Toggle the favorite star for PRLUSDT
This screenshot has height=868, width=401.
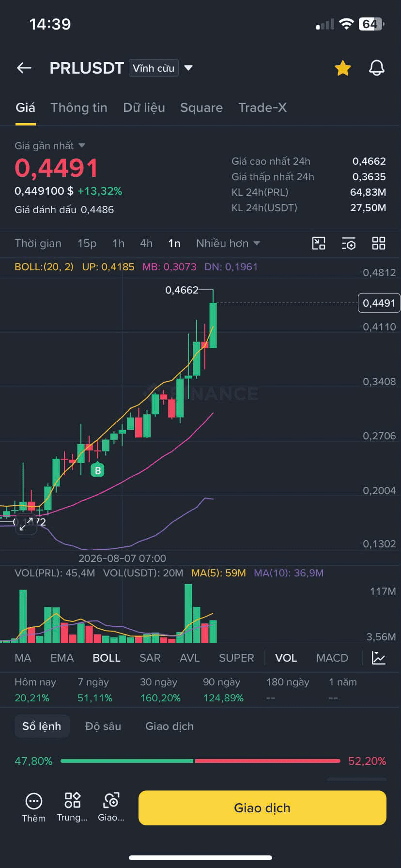tap(343, 68)
